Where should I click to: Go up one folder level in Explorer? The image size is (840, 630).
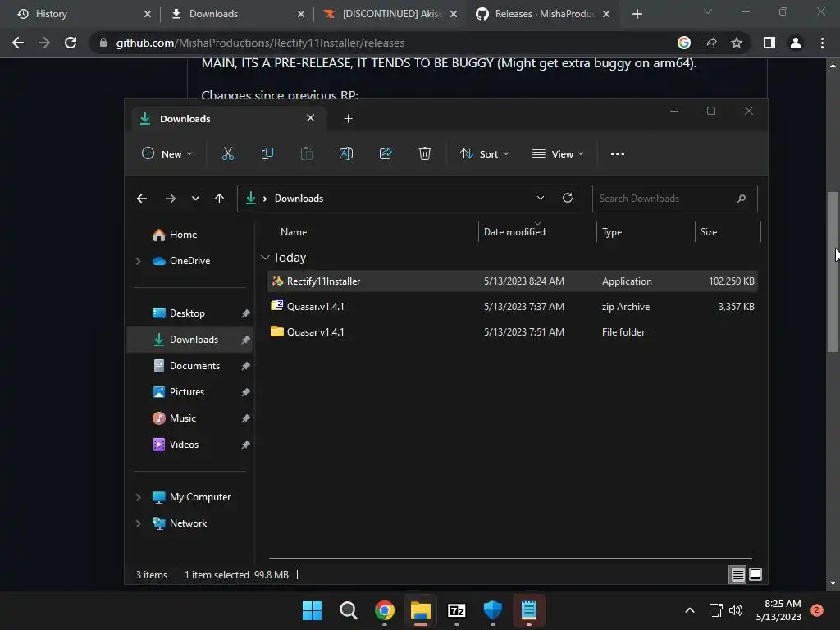point(219,199)
